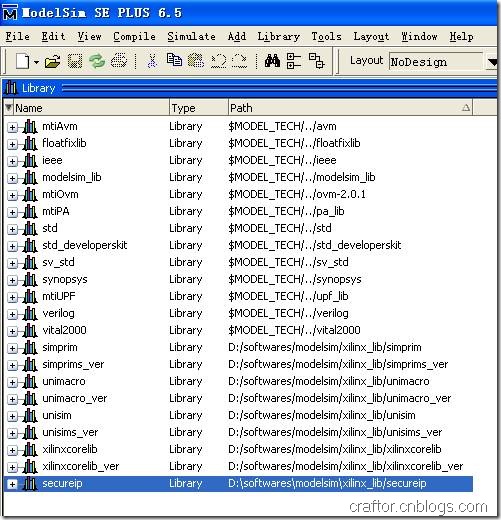The image size is (501, 520).
Task: Click the Library panel header icon
Action: point(11,88)
